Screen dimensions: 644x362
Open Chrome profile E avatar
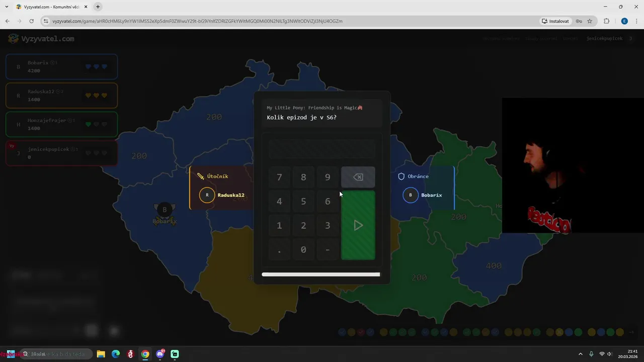click(x=624, y=21)
